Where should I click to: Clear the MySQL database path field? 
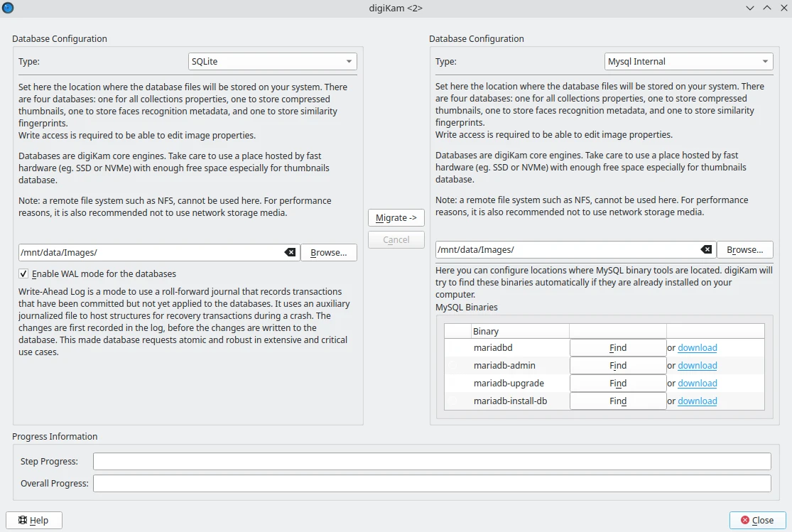(706, 249)
